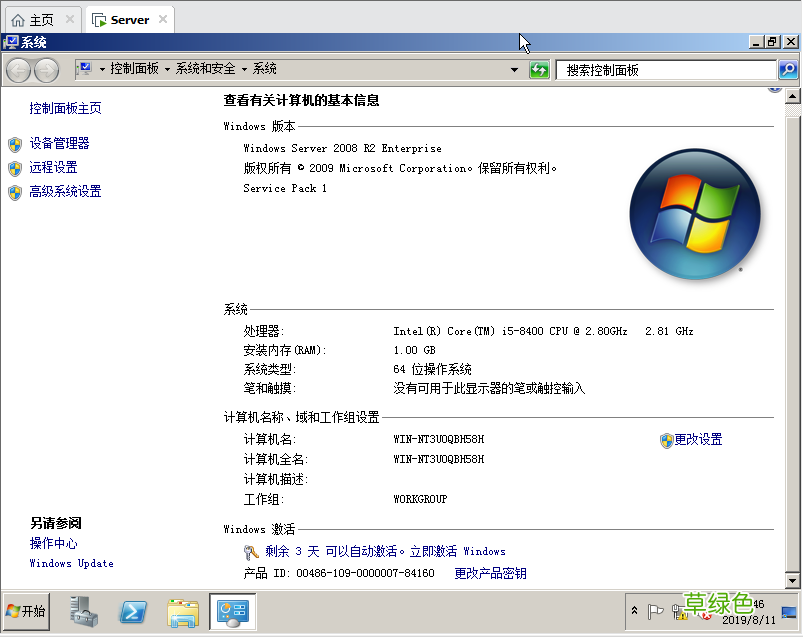Click the green refresh button in address bar
The height and width of the screenshot is (637, 803).
click(539, 69)
